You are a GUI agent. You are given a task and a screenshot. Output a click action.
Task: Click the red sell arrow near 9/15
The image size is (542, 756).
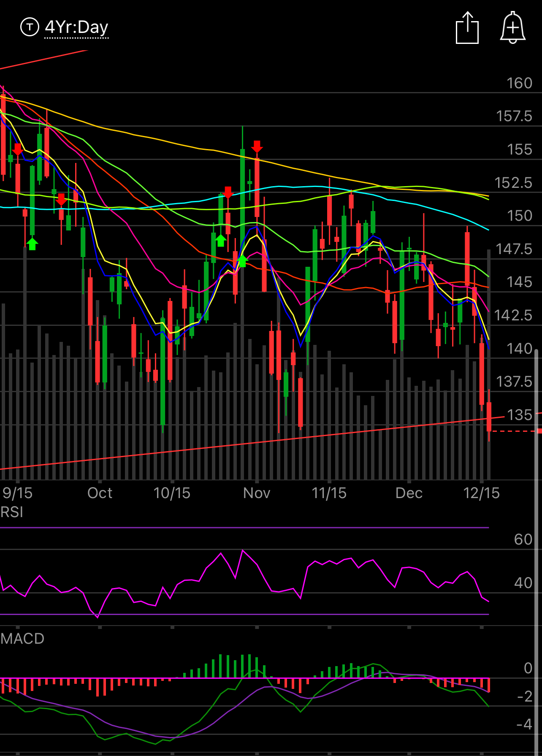[x=17, y=149]
